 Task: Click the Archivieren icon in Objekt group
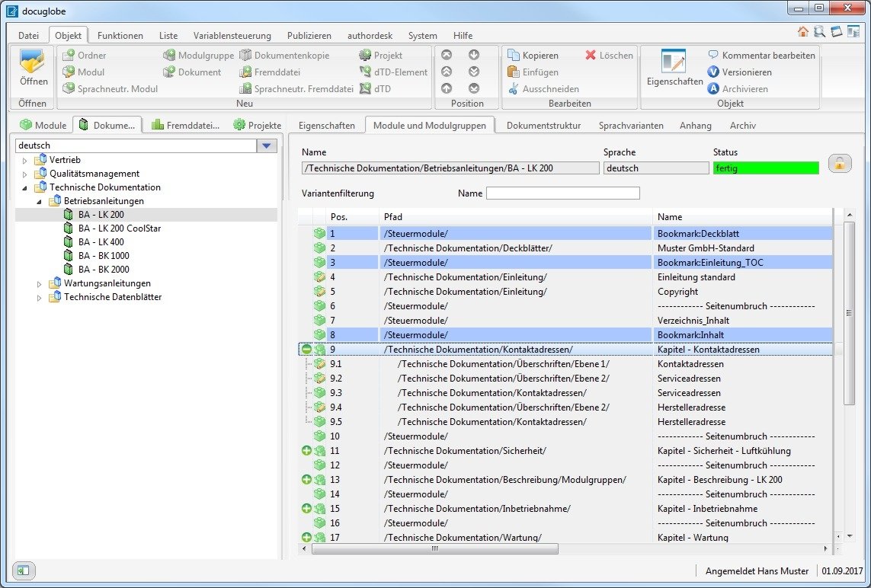713,89
